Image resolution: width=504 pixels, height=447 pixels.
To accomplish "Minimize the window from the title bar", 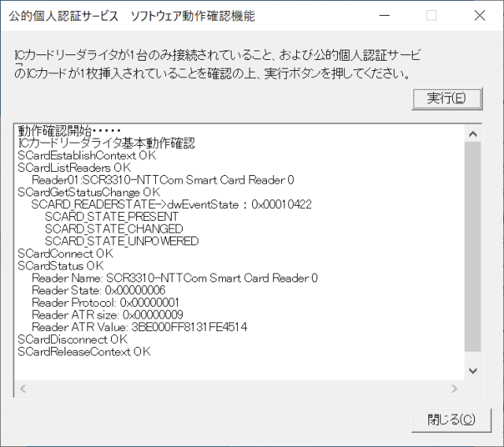I will point(384,16).
